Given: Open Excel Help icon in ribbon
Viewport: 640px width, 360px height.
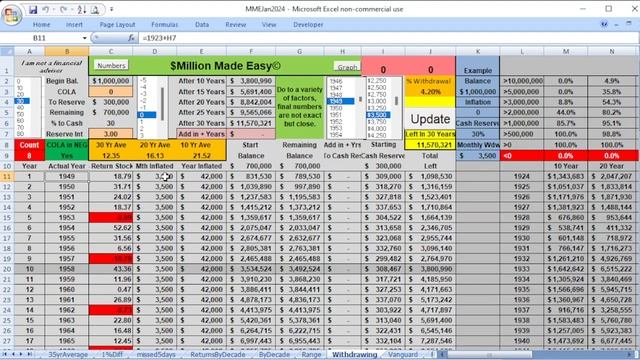Looking at the screenshot, I should [x=604, y=24].
